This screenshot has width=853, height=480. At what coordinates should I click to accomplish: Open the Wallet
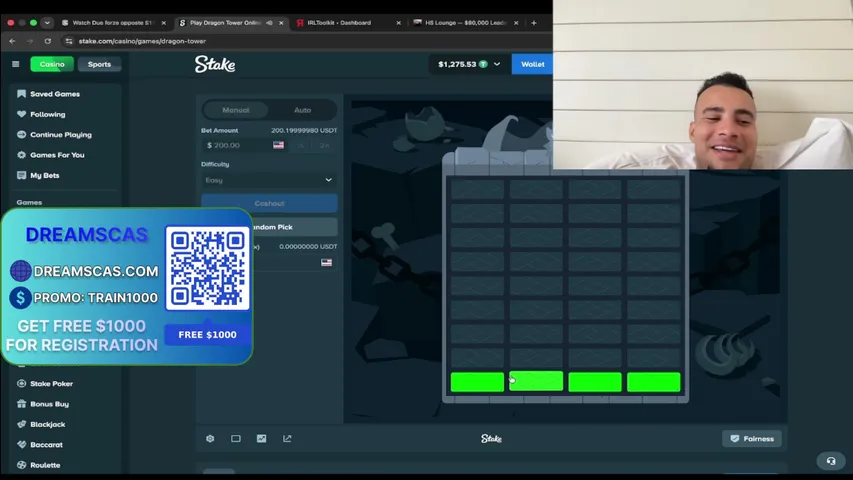point(532,64)
